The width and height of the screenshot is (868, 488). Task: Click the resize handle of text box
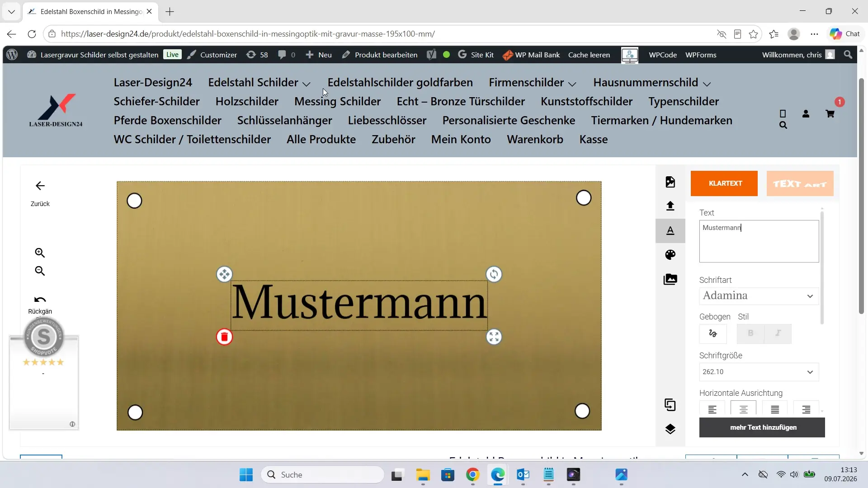coord(494,337)
